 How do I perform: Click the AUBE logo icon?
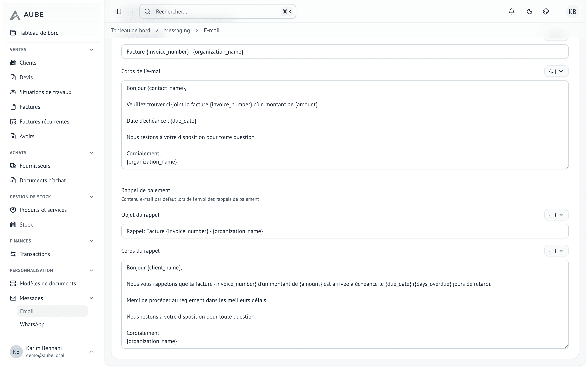click(15, 15)
